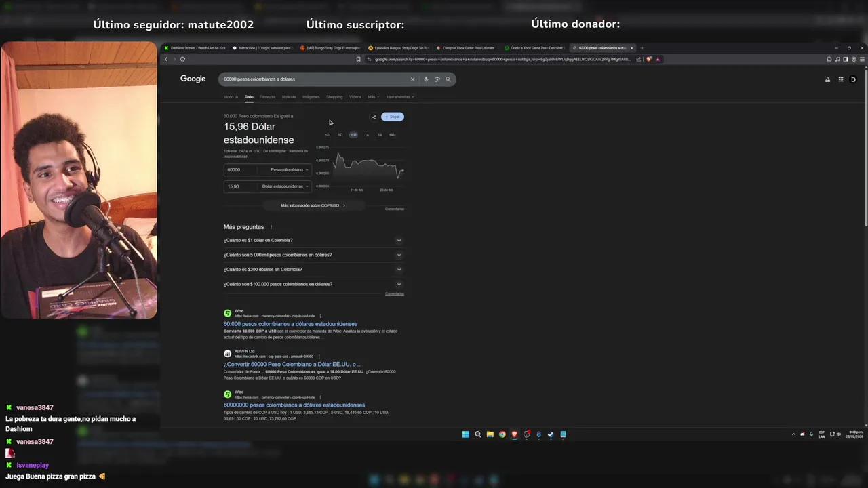
Task: Open Wise link 60000000 pesos colombianos
Action: point(294,405)
